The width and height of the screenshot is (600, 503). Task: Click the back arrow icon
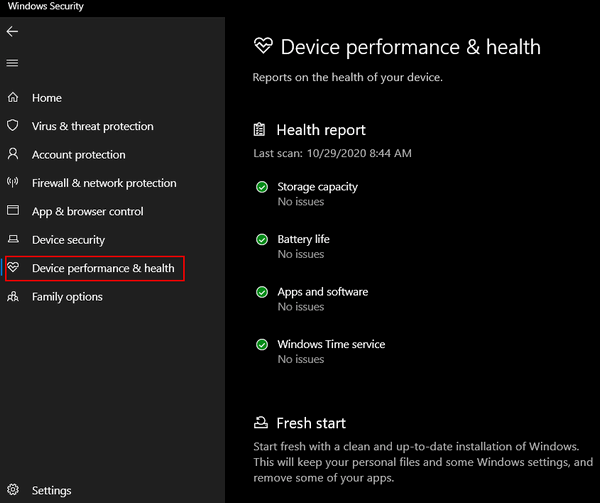(12, 31)
